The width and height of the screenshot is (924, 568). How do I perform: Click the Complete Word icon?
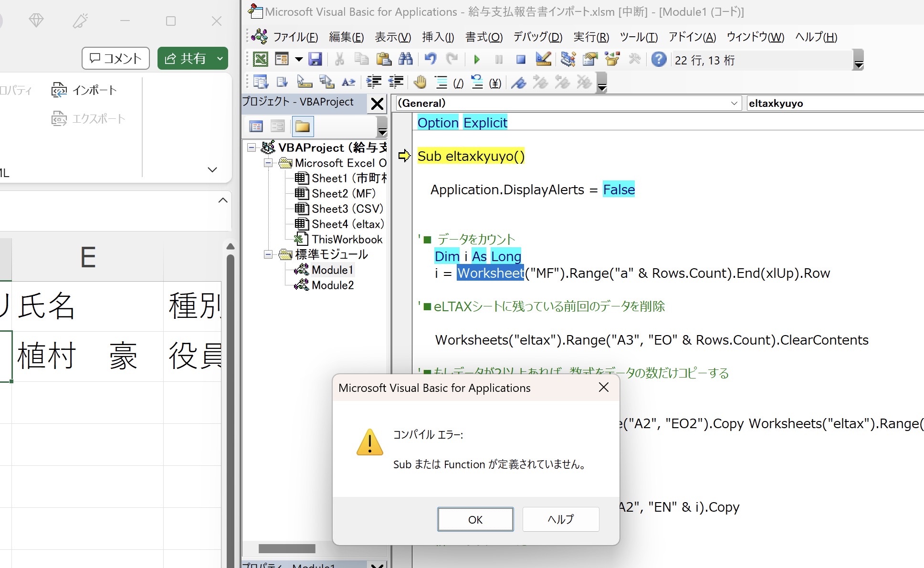(x=348, y=82)
